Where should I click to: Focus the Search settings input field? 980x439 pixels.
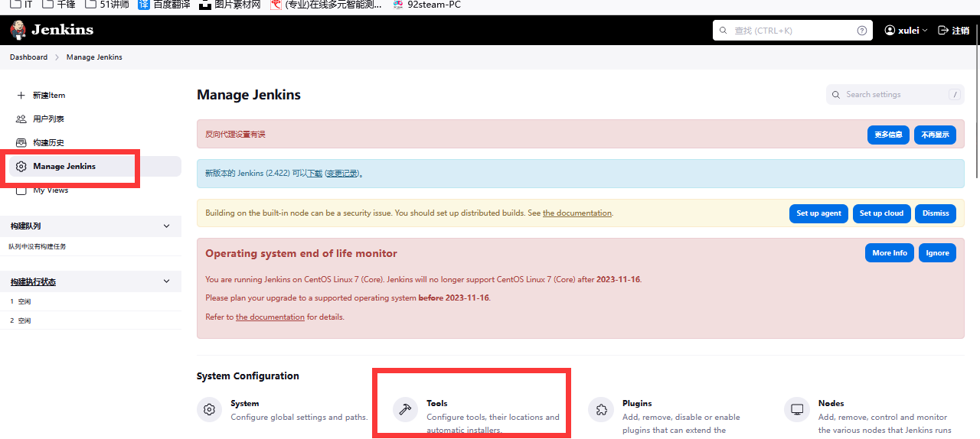coord(895,95)
